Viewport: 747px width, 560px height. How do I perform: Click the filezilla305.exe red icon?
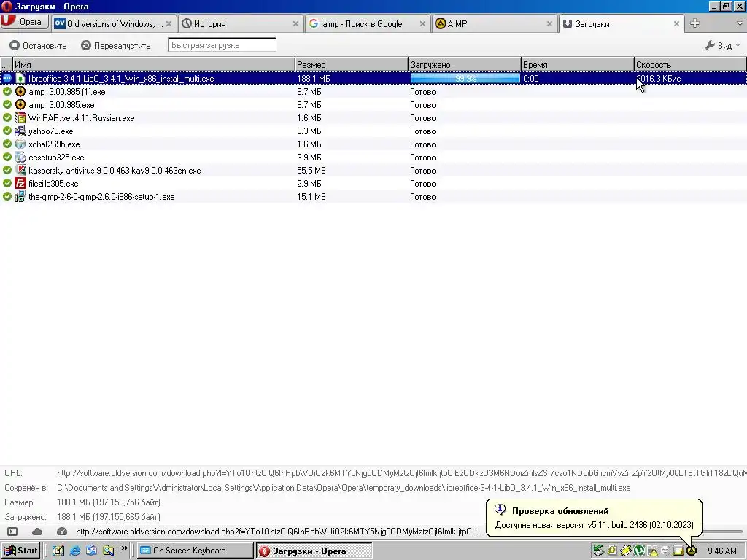point(20,183)
